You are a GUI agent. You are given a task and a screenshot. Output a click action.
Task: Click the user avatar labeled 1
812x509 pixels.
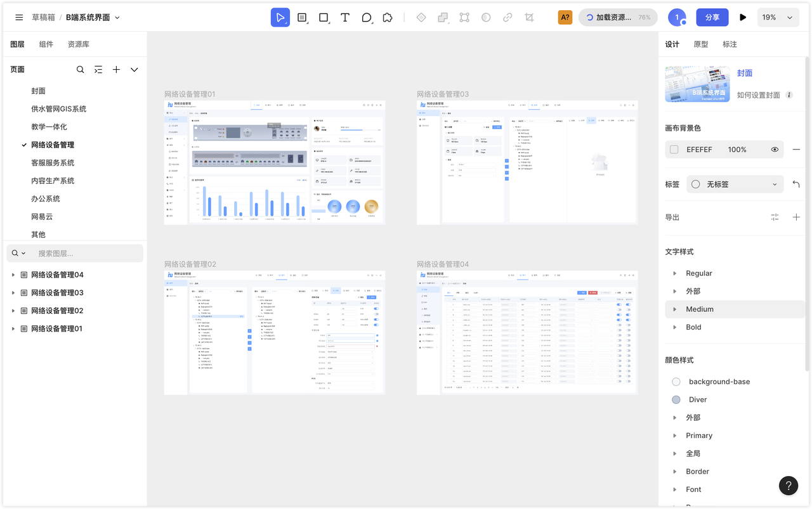tap(677, 18)
